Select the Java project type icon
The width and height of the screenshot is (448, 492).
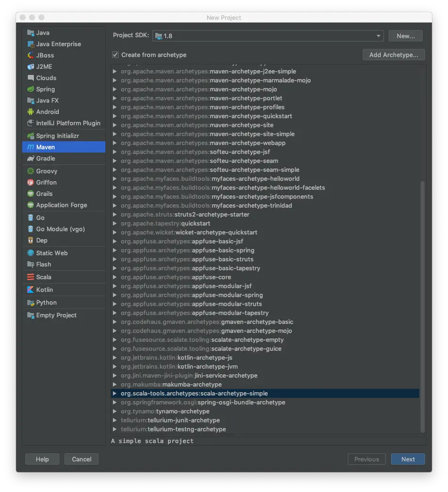pyautogui.click(x=31, y=32)
